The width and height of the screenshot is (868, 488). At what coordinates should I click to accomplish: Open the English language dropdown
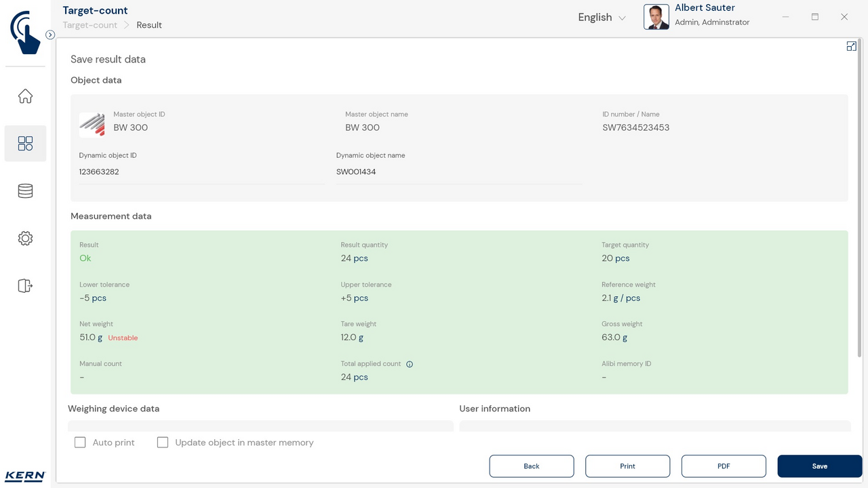click(601, 18)
